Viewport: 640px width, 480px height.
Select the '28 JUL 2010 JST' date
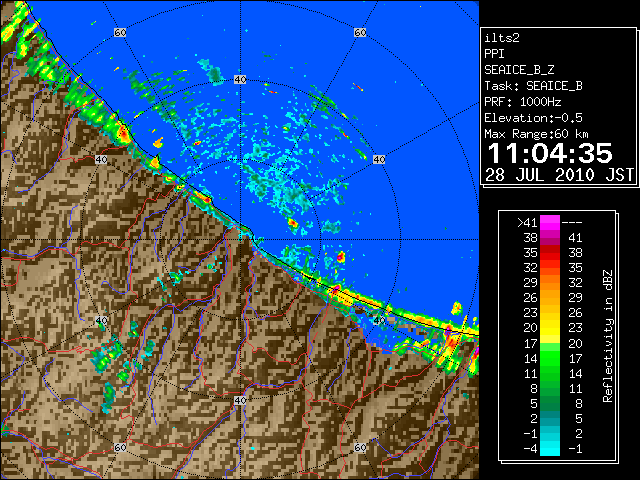pyautogui.click(x=559, y=175)
